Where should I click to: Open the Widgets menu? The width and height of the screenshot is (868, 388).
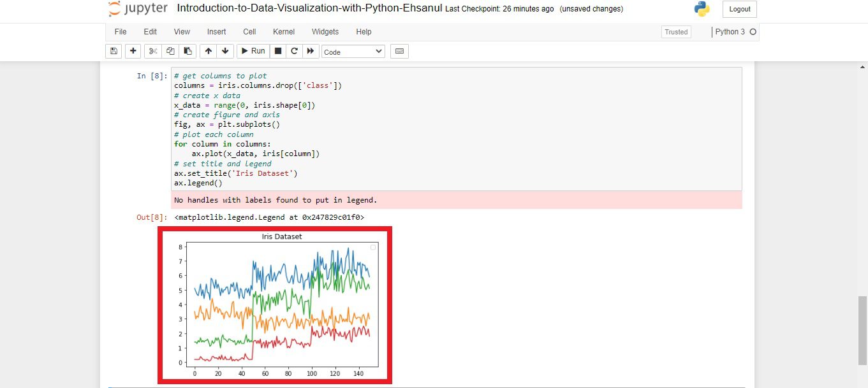[x=325, y=31]
